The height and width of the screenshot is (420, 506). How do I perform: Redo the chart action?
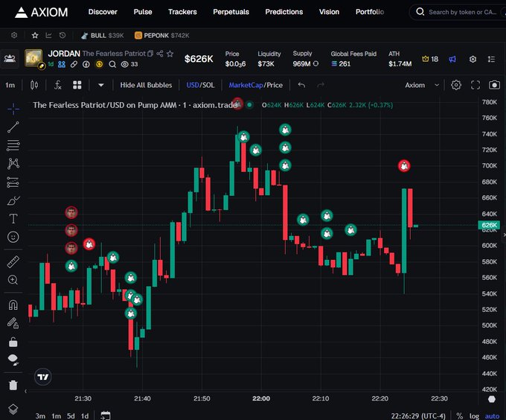coord(321,85)
